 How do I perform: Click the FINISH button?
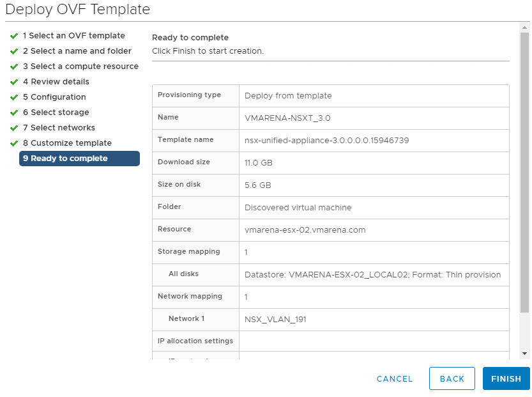coord(506,378)
